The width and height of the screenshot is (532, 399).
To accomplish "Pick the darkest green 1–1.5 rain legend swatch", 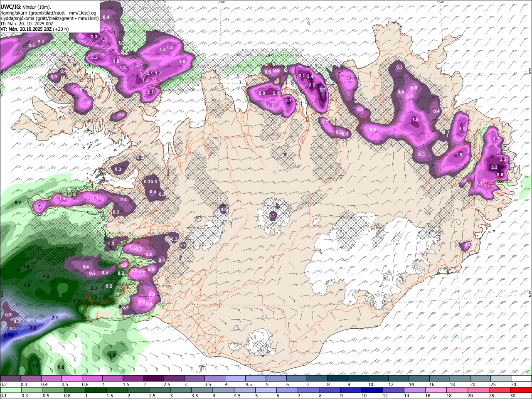I will tap(96, 390).
